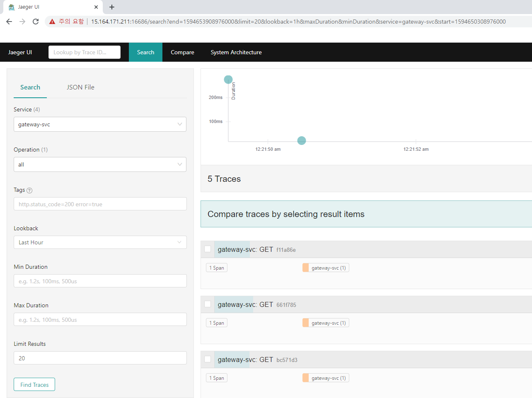Click the browser address bar URL
This screenshot has width=532, height=398.
point(298,22)
